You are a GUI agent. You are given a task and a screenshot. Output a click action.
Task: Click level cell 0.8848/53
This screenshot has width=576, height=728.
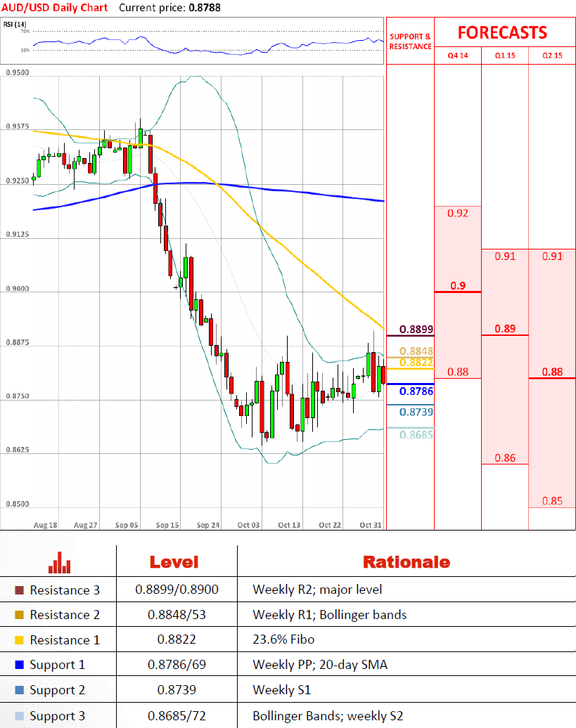[177, 615]
